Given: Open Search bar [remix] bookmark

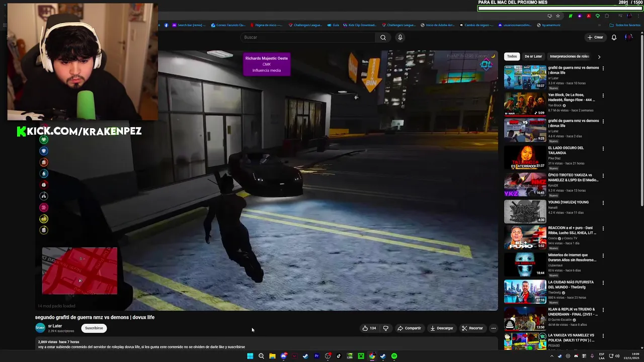Looking at the screenshot, I should [189, 25].
